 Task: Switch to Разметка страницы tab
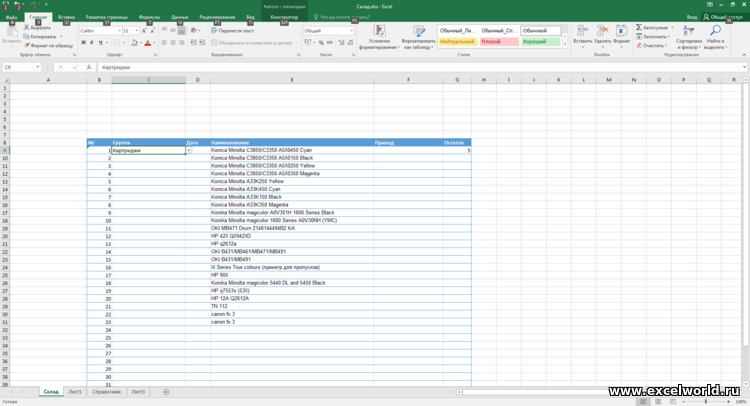107,17
